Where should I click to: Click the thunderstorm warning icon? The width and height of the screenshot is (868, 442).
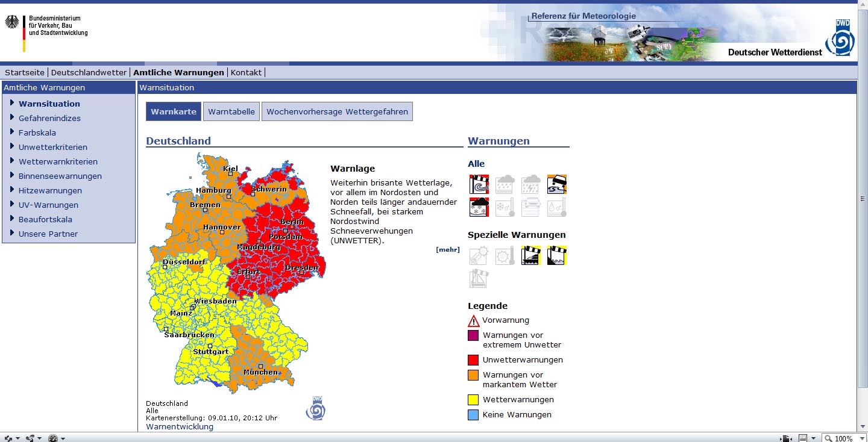click(531, 184)
